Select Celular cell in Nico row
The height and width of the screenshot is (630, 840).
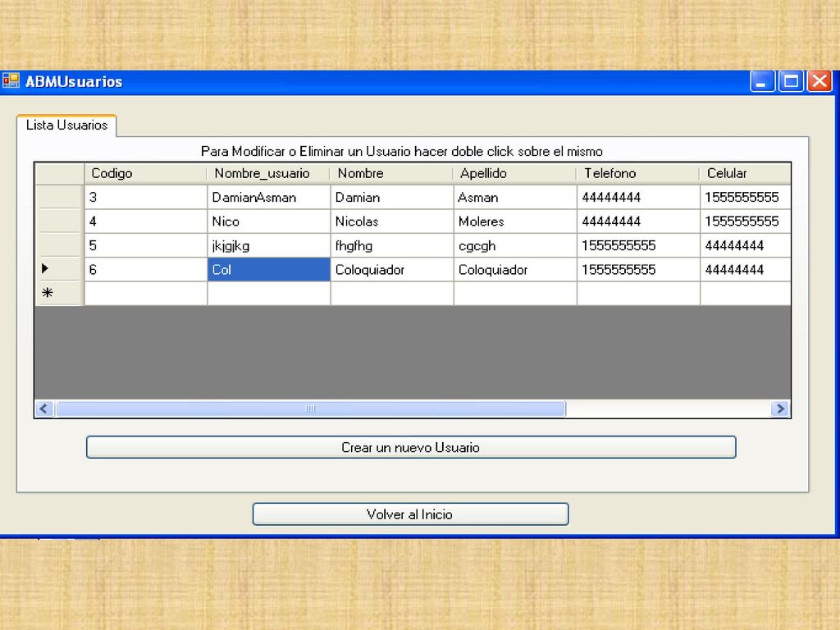746,221
